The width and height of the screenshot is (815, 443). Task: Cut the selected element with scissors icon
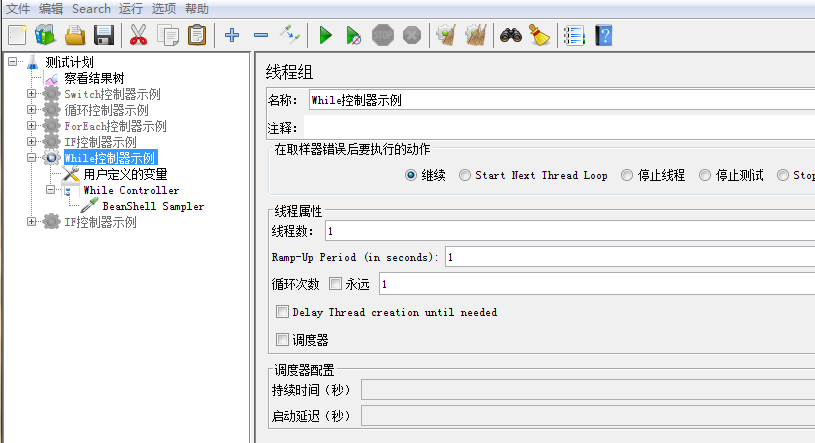(138, 35)
